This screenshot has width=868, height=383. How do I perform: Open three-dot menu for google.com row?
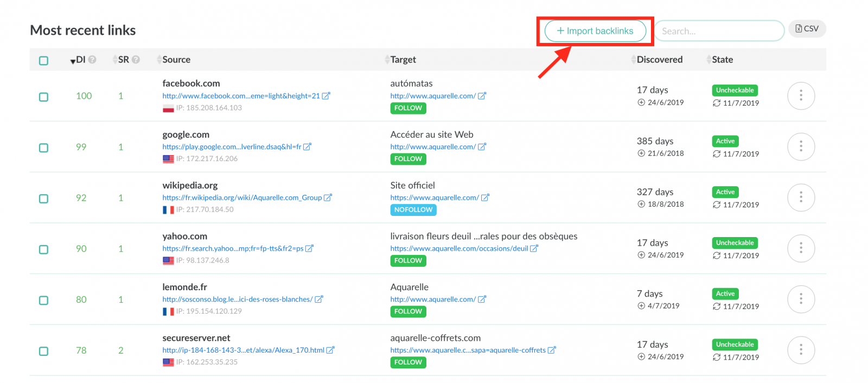tap(801, 146)
